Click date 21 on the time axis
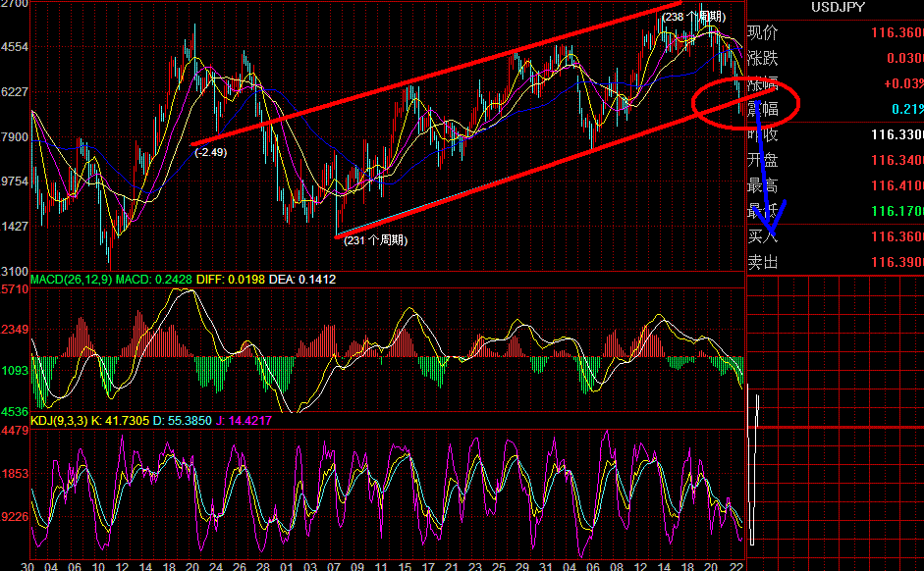Screen dimensions: 924x571 (452, 566)
